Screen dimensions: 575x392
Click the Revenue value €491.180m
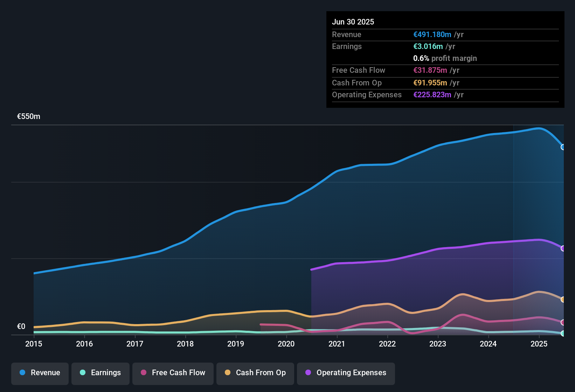432,34
